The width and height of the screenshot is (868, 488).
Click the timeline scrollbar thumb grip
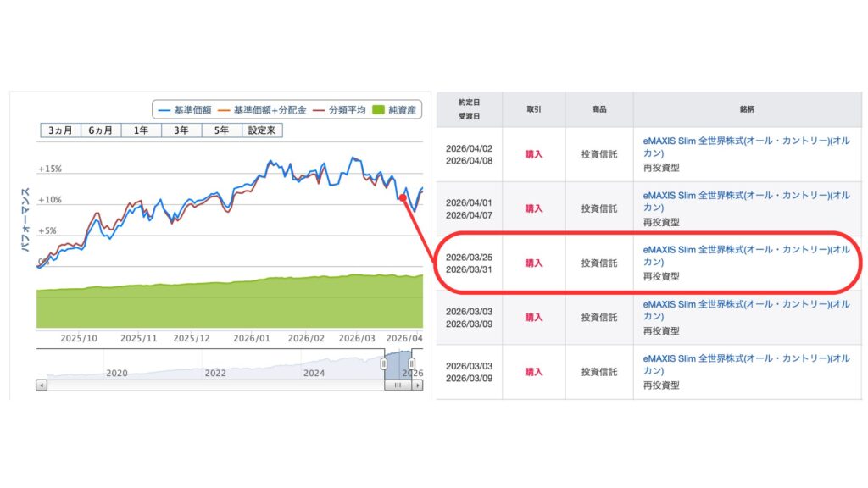coord(398,385)
